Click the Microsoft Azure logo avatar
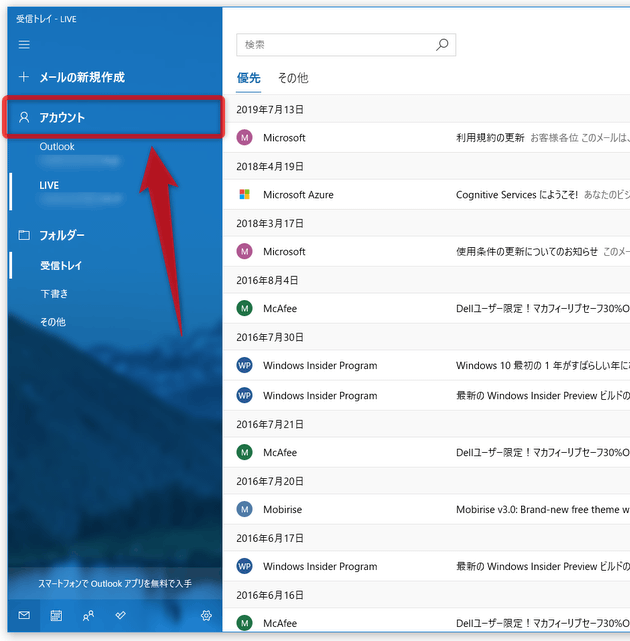Screen dimensions: 630x641 244,195
